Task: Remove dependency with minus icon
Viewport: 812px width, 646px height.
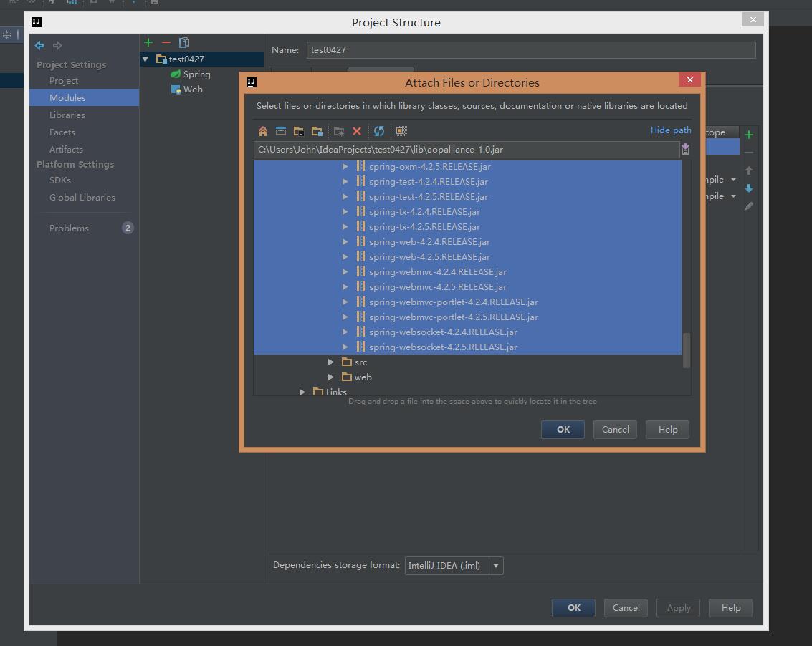Action: click(x=749, y=153)
